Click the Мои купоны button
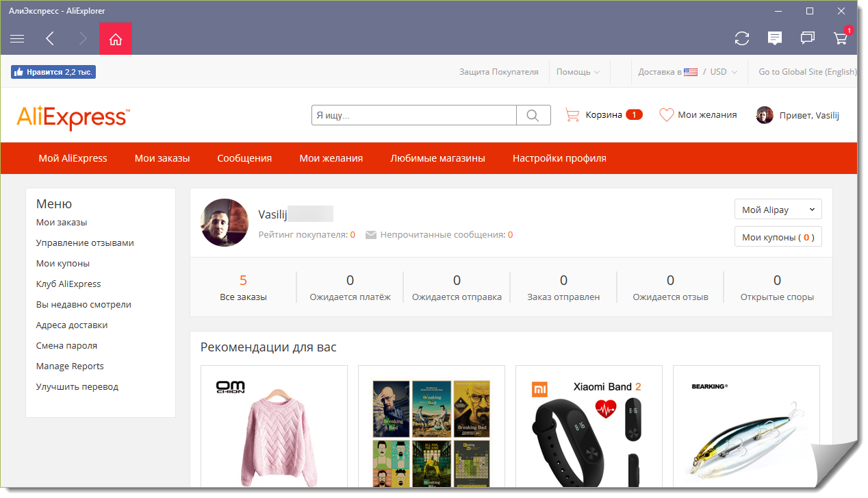 coord(778,237)
